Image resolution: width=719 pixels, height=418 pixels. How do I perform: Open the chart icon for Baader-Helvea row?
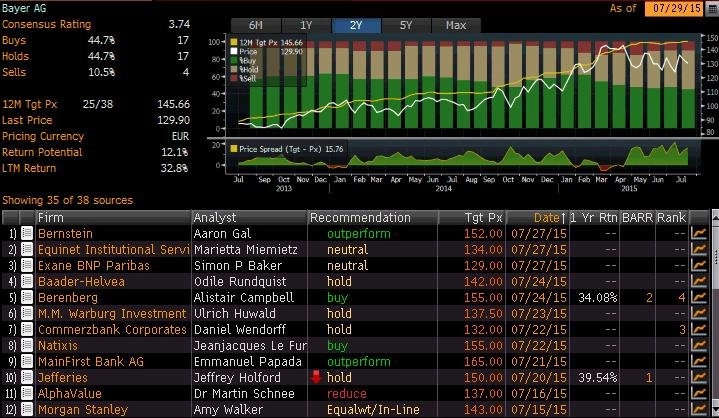tap(699, 281)
